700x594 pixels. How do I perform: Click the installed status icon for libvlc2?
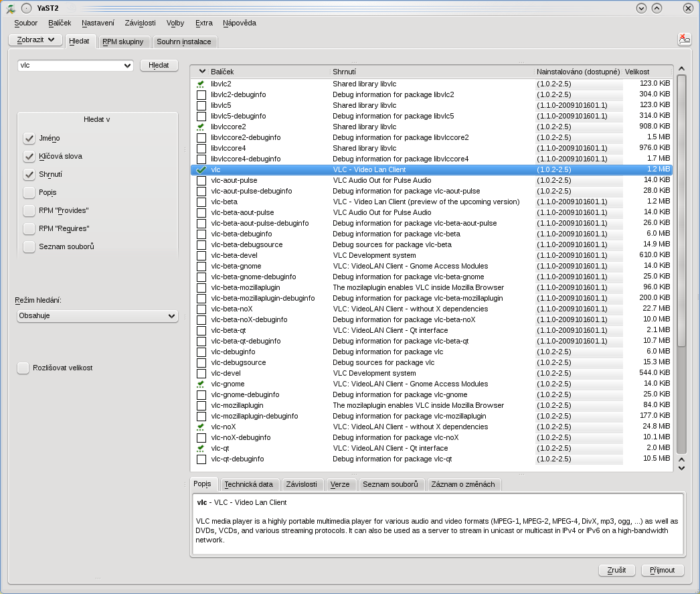coord(201,84)
